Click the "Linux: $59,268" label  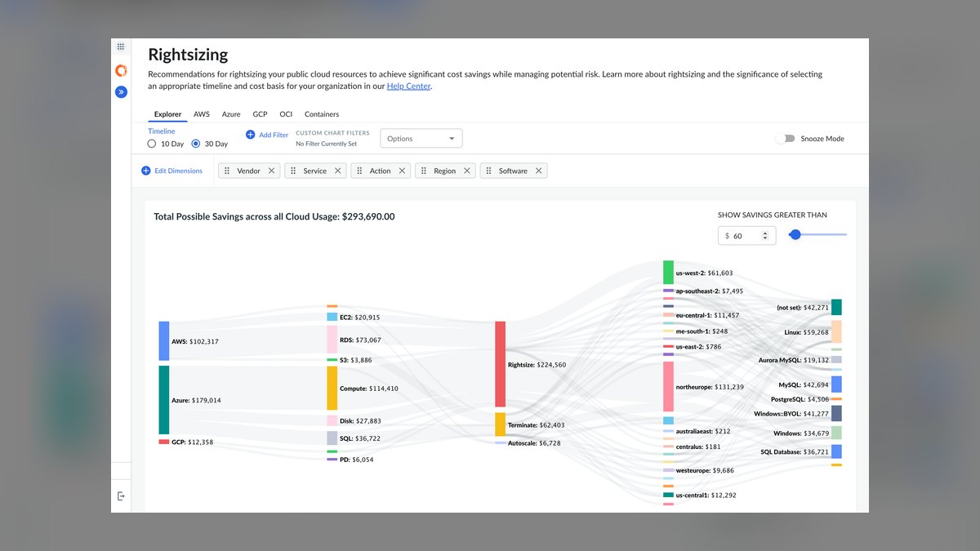tap(806, 332)
